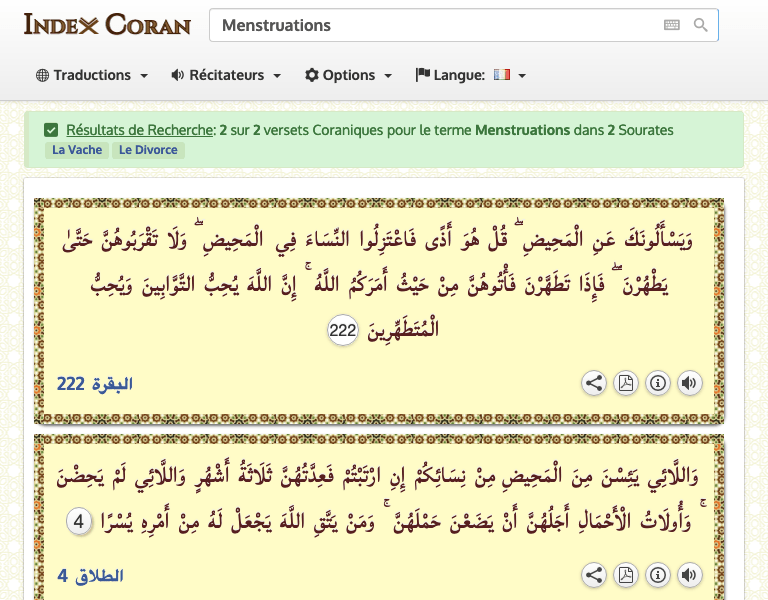Show info for verse At-Talaq 4
Image resolution: width=768 pixels, height=600 pixels.
click(x=657, y=575)
